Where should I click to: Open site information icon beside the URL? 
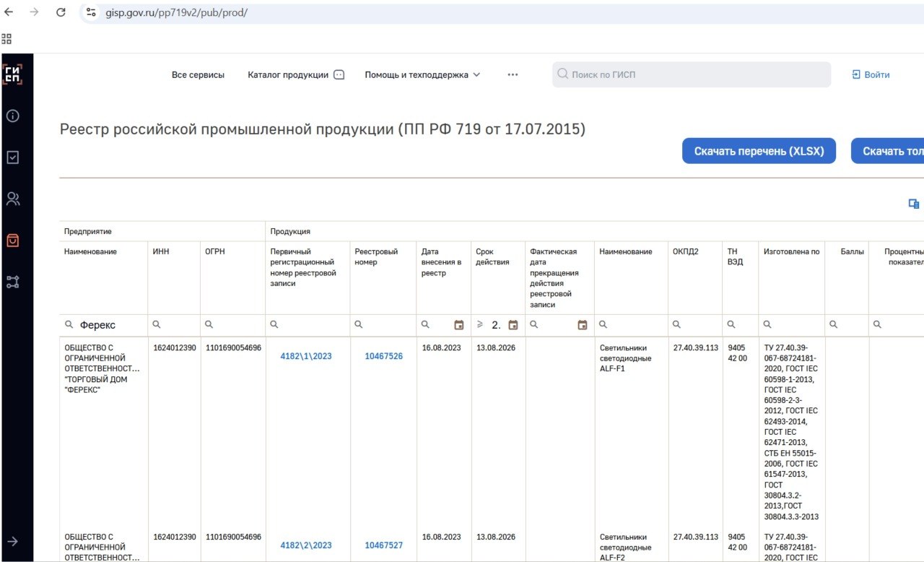[x=91, y=12]
